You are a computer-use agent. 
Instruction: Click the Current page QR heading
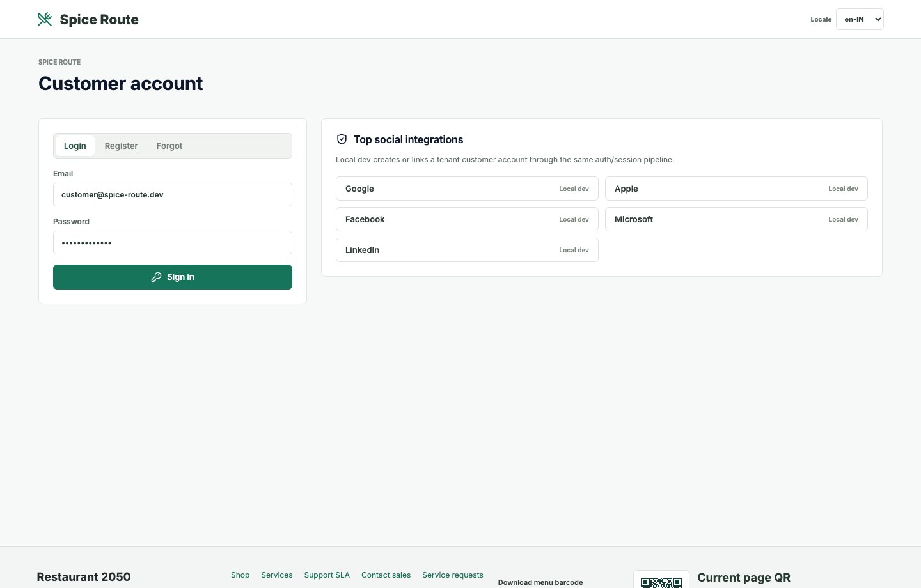point(744,578)
